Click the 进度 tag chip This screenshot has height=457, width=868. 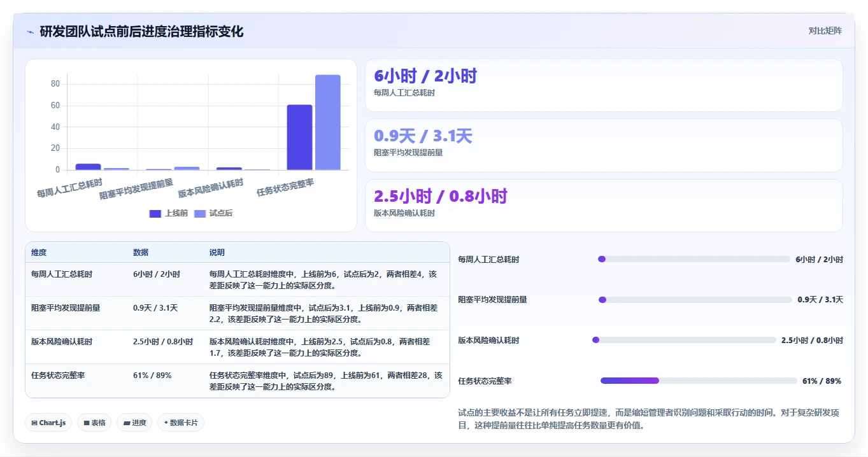pos(134,423)
